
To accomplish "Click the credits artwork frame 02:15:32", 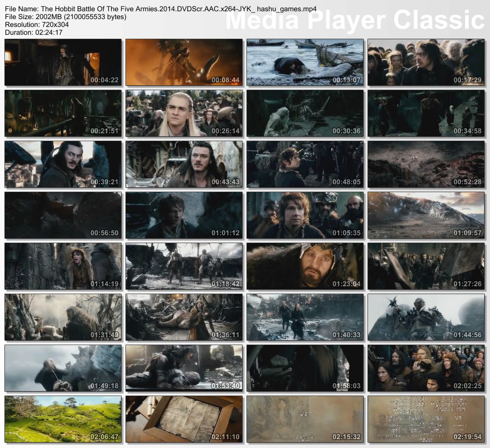I will 305,419.
